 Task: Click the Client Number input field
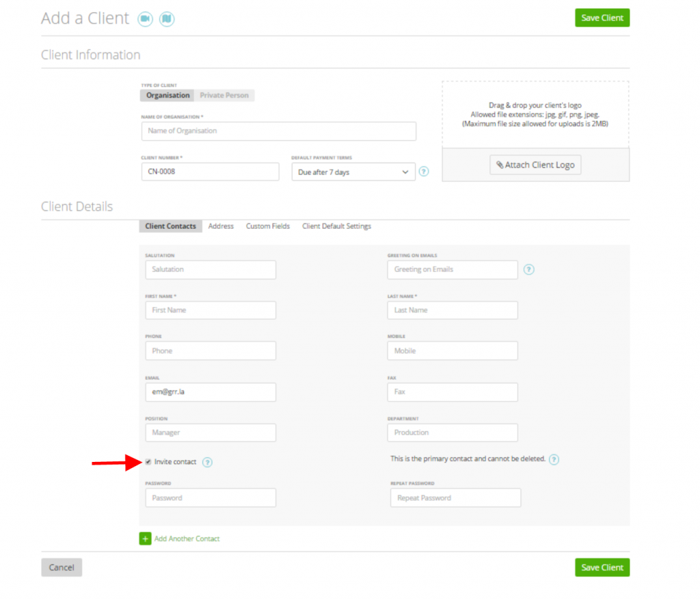coord(210,172)
